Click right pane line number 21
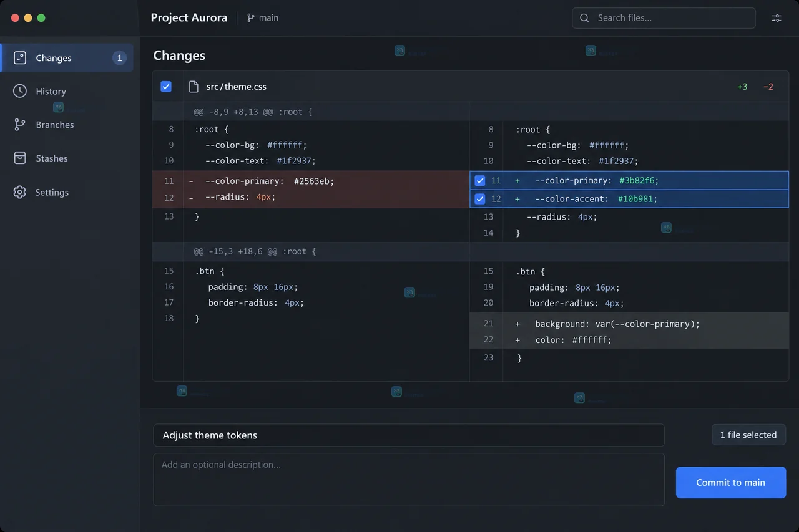 click(x=488, y=324)
